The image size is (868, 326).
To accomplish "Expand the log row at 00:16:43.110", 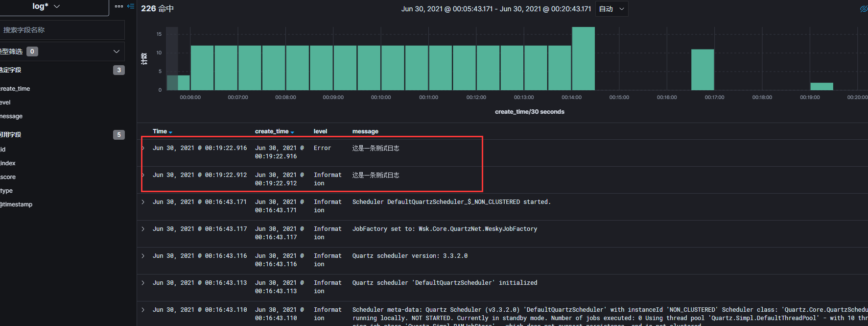I will coord(143,310).
